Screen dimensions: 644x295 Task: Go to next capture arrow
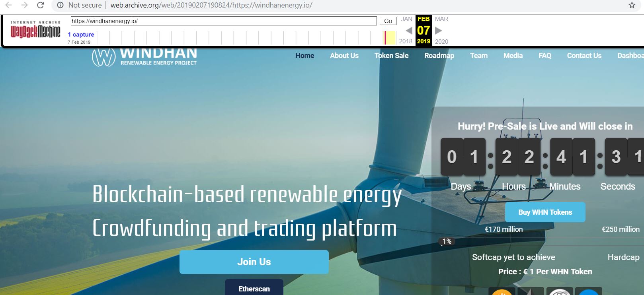[x=439, y=31]
